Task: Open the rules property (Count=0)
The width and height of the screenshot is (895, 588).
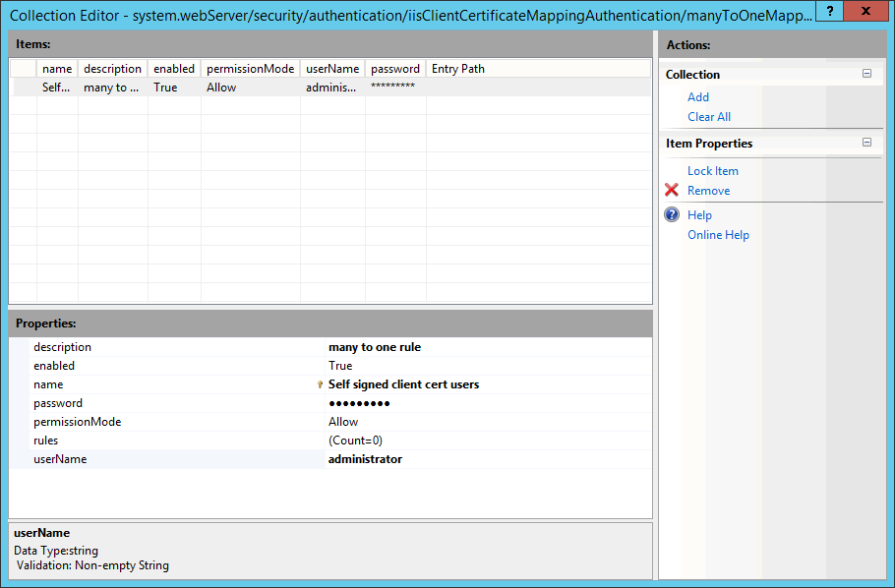Action: [x=355, y=441]
